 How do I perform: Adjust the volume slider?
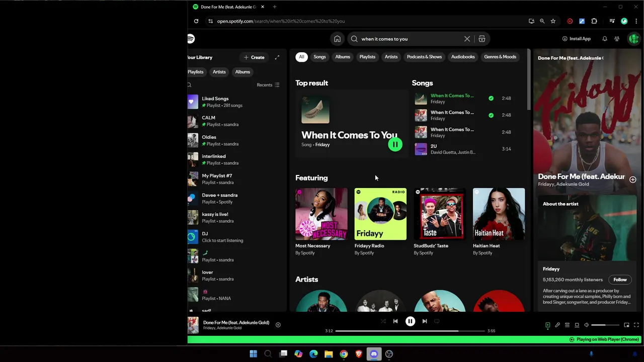[605, 325]
